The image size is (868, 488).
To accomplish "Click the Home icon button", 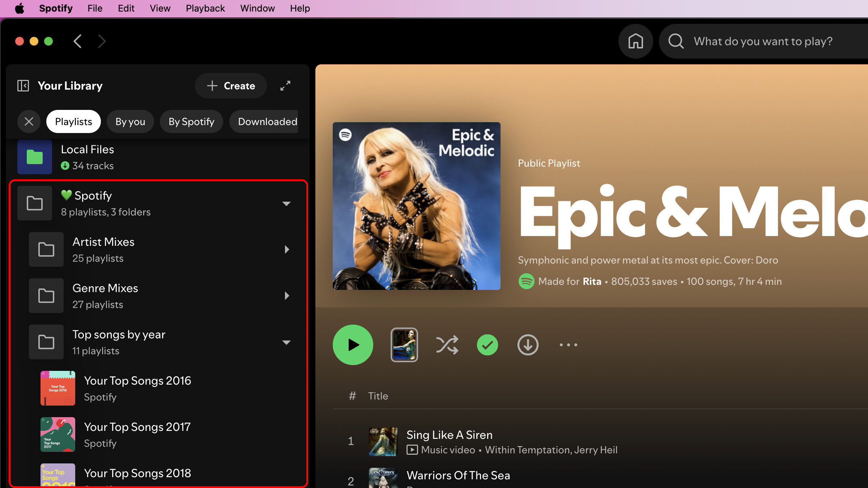I will [x=635, y=41].
